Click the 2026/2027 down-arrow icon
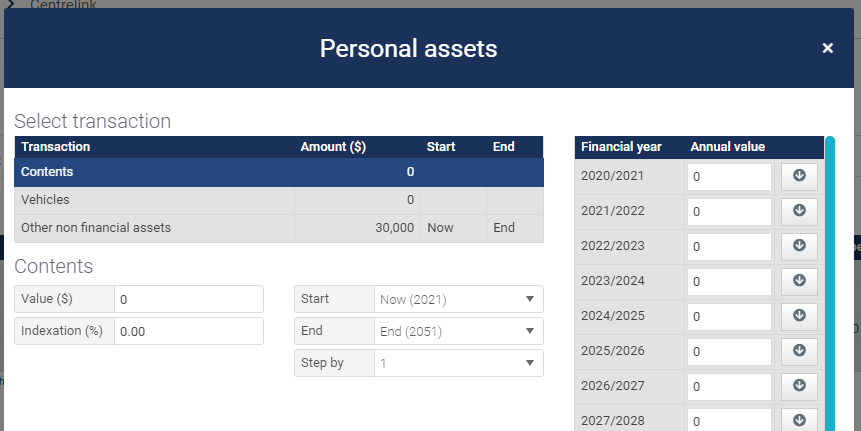 click(799, 387)
